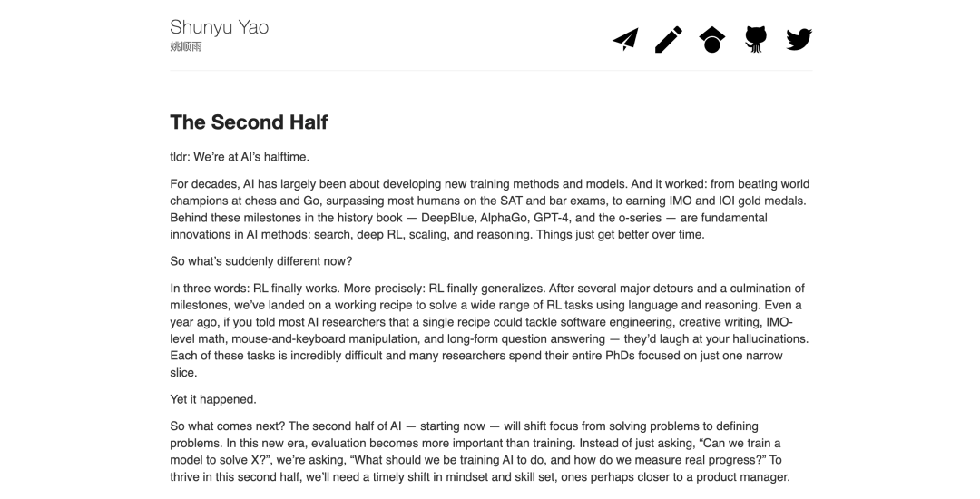Visit the GitHub octocat profile icon
980x499 pixels.
tap(756, 39)
